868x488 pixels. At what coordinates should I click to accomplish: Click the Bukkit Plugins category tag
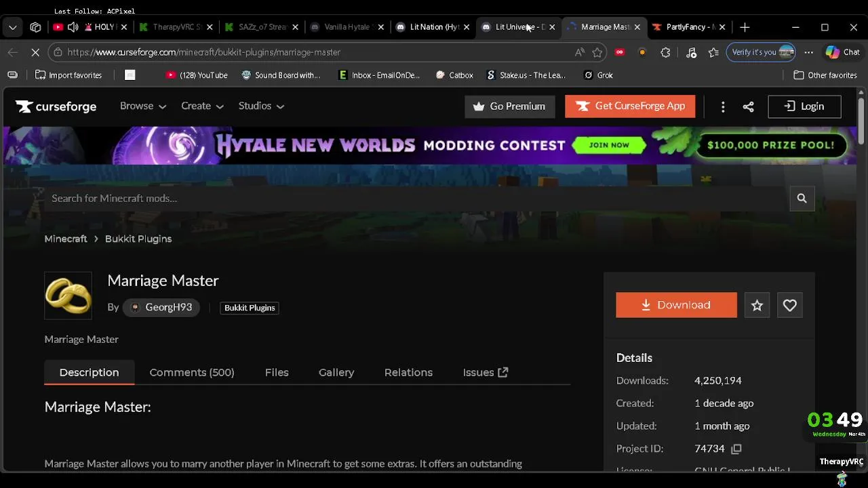(250, 308)
